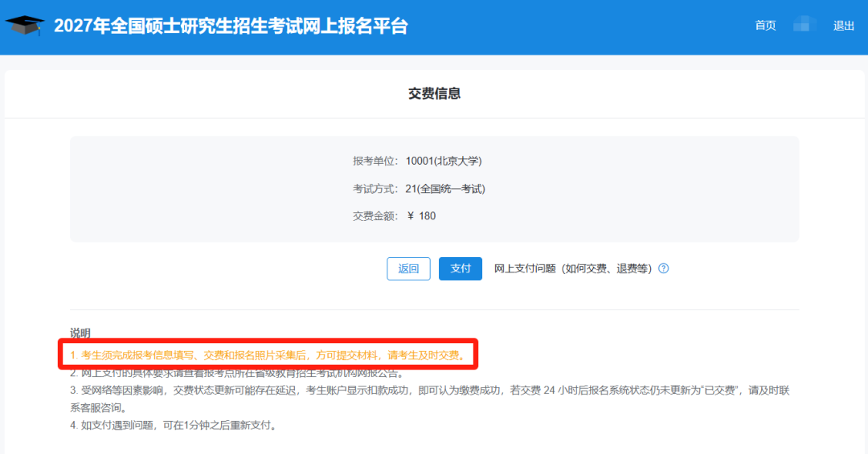Click the 返回 button
868x454 pixels.
[x=408, y=268]
